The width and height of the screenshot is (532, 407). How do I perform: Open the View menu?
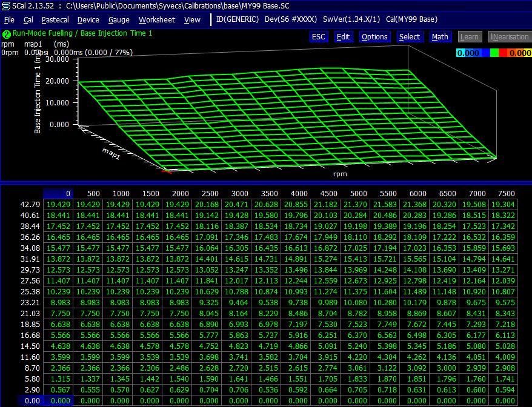192,19
